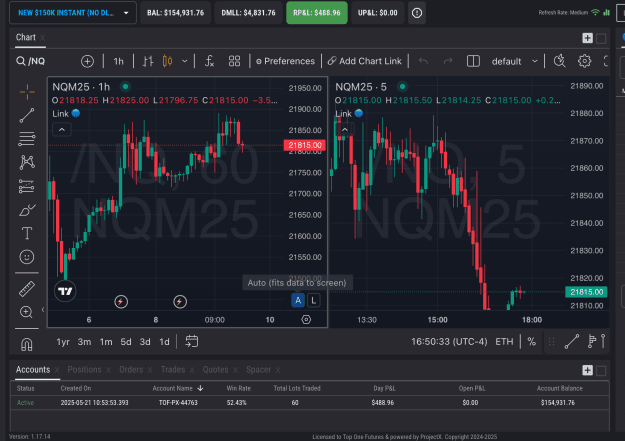
Task: Click the DMLL indicator
Action: point(248,13)
